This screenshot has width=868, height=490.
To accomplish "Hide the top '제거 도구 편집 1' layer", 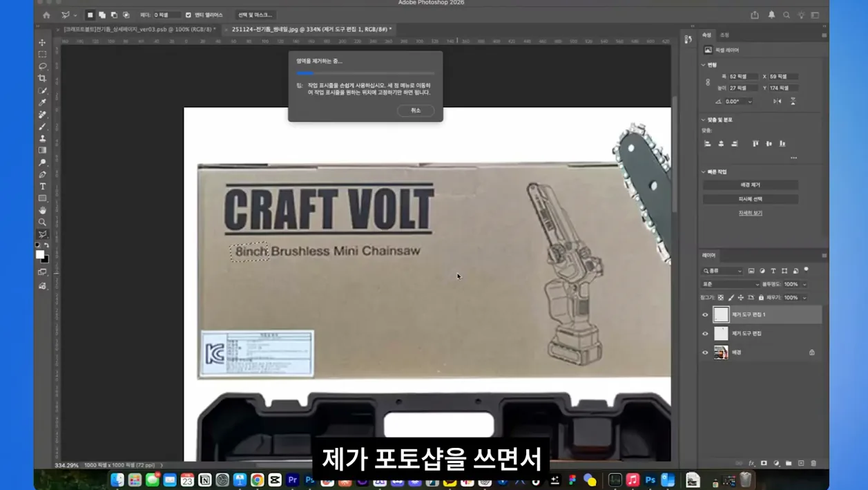I will pyautogui.click(x=705, y=314).
